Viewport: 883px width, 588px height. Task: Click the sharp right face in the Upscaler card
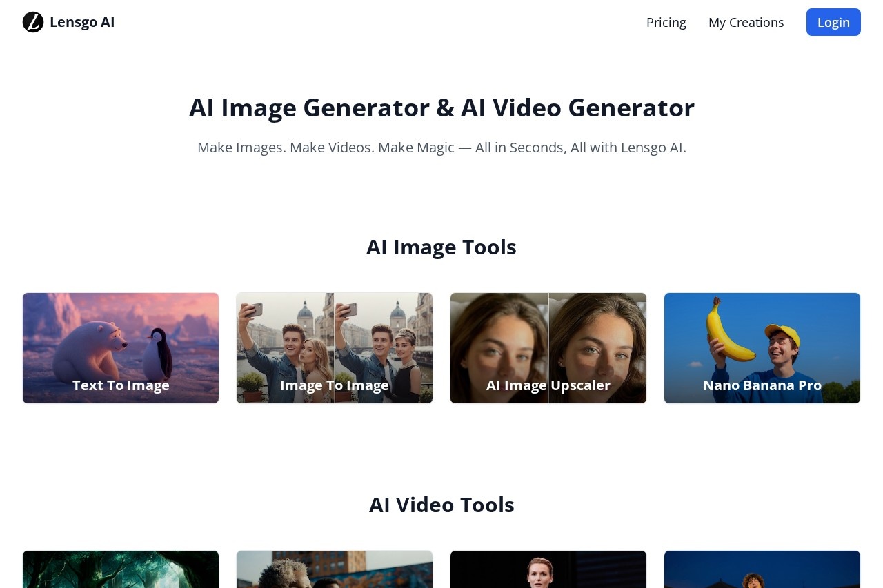[x=597, y=338]
